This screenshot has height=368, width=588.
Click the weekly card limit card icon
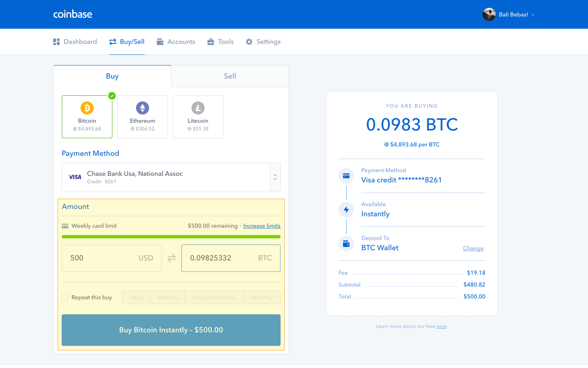pos(65,226)
